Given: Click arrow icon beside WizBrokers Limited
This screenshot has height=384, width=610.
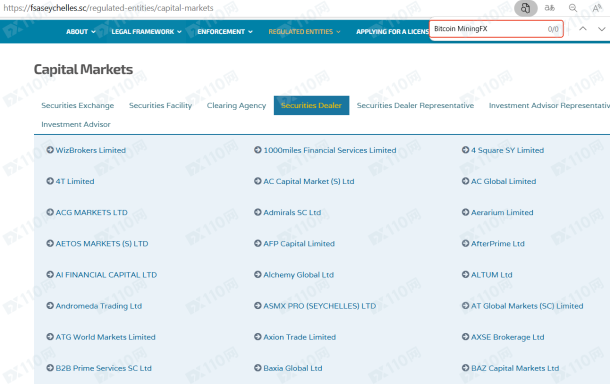Looking at the screenshot, I should tap(50, 150).
